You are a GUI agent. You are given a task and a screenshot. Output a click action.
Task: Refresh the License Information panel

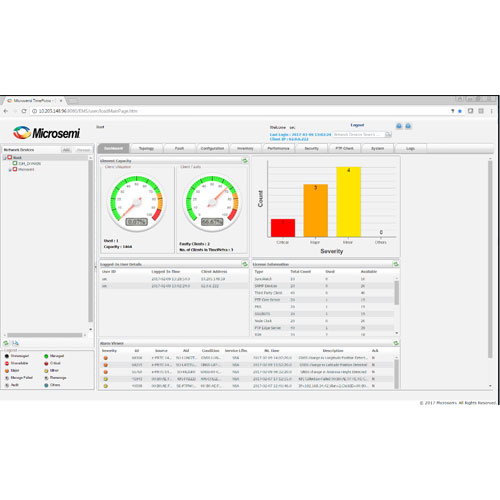(x=396, y=264)
